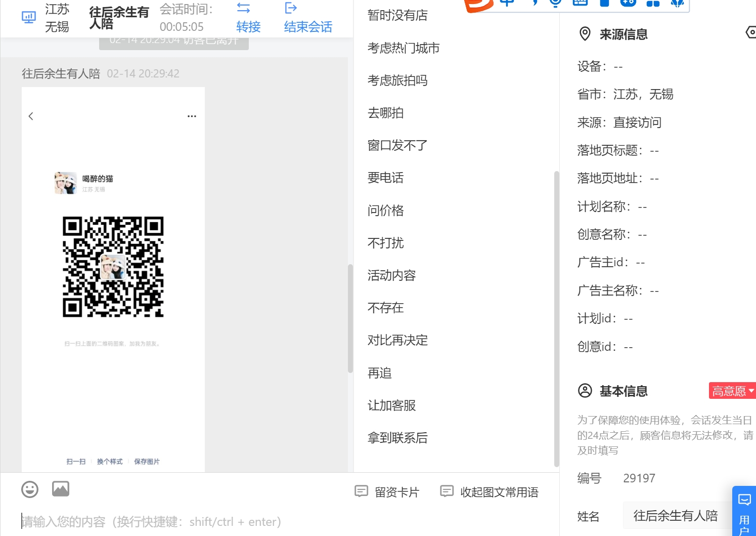Image resolution: width=756 pixels, height=536 pixels.
Task: Open the 高意愿 intent level dropdown
Action: click(x=732, y=391)
